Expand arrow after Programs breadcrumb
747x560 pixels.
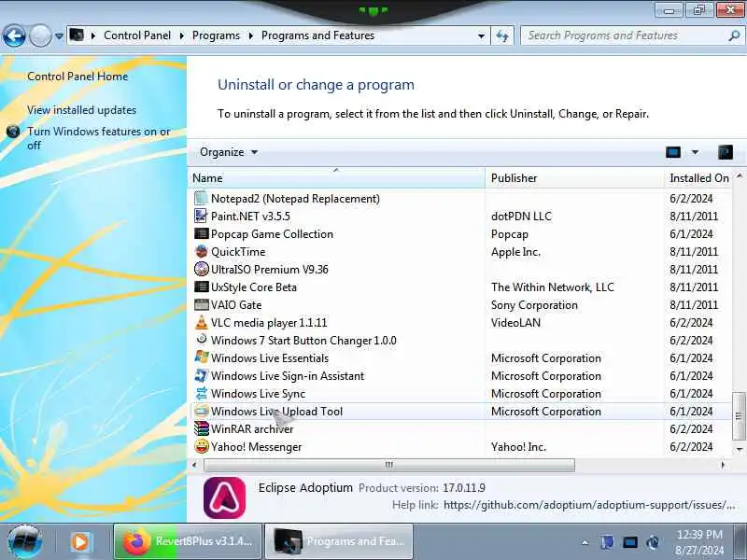[250, 35]
